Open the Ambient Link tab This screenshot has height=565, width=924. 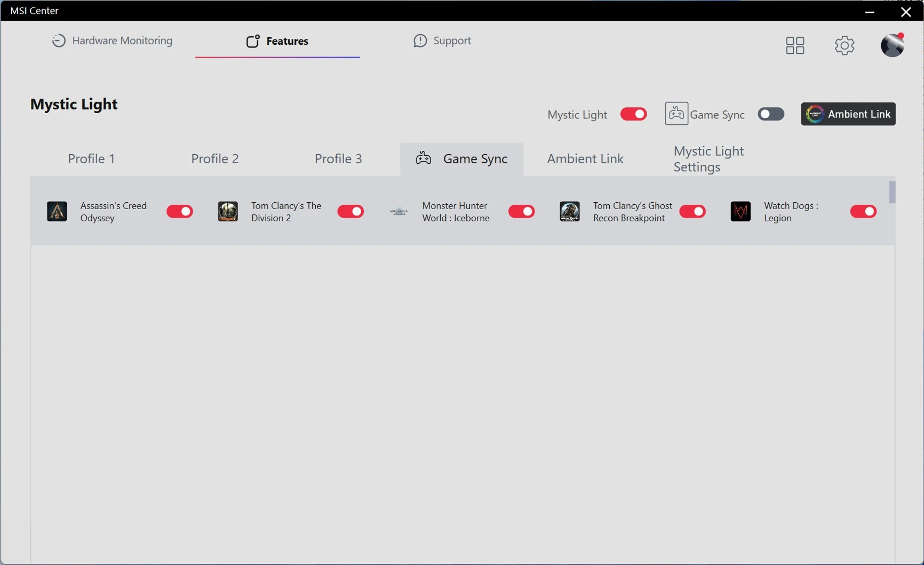[585, 159]
